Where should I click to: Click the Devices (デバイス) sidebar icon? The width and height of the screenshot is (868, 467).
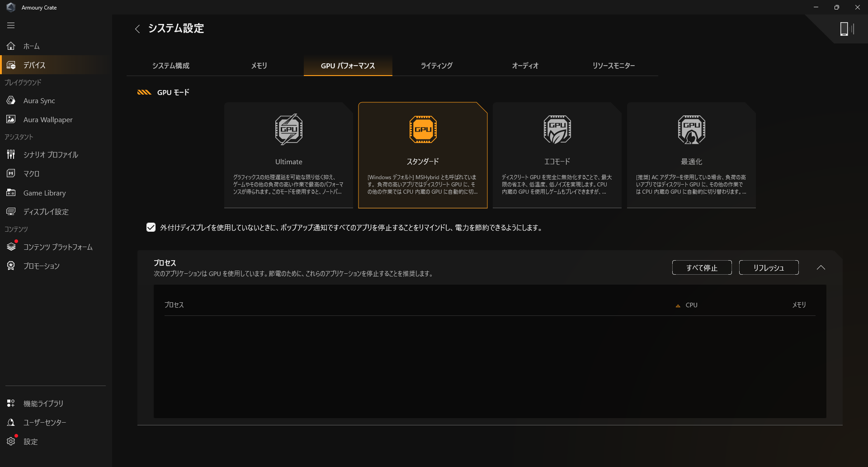[11, 65]
